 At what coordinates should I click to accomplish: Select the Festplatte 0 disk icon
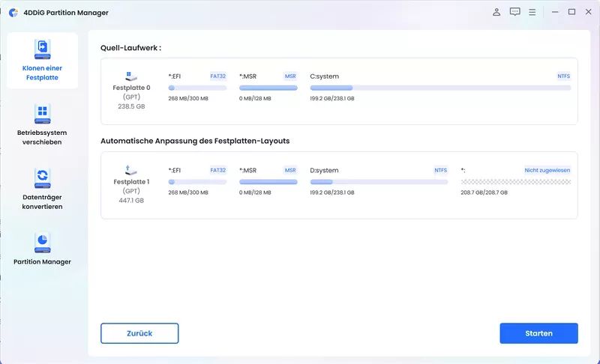pos(131,76)
